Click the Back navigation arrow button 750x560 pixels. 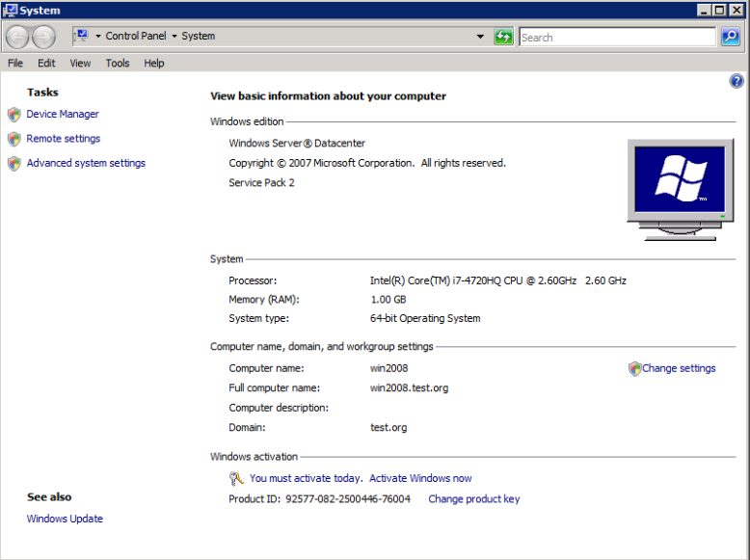coord(17,37)
